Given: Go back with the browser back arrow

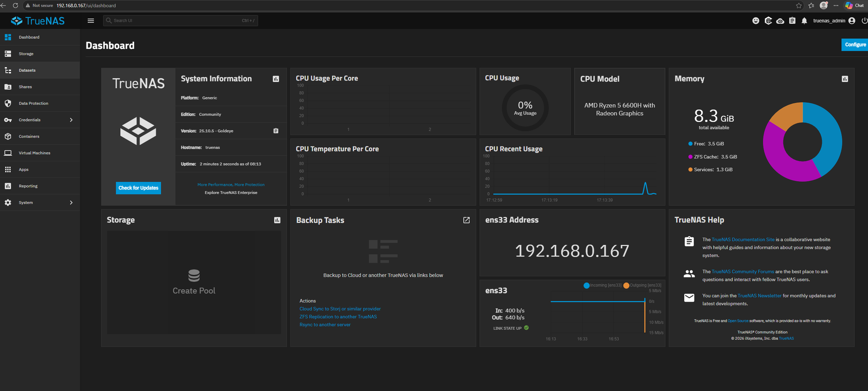Looking at the screenshot, I should pos(3,6).
